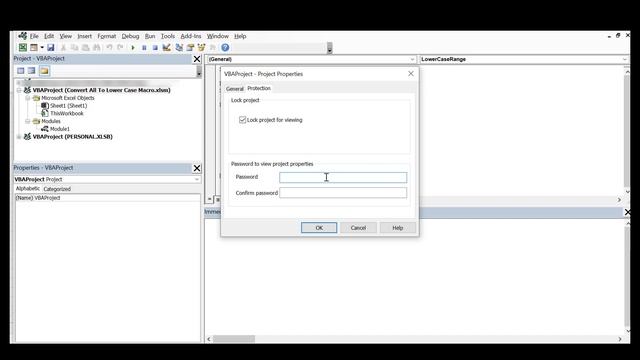Screen dimensions: 640x360
Task: Open the File menu
Action: pyautogui.click(x=34, y=36)
